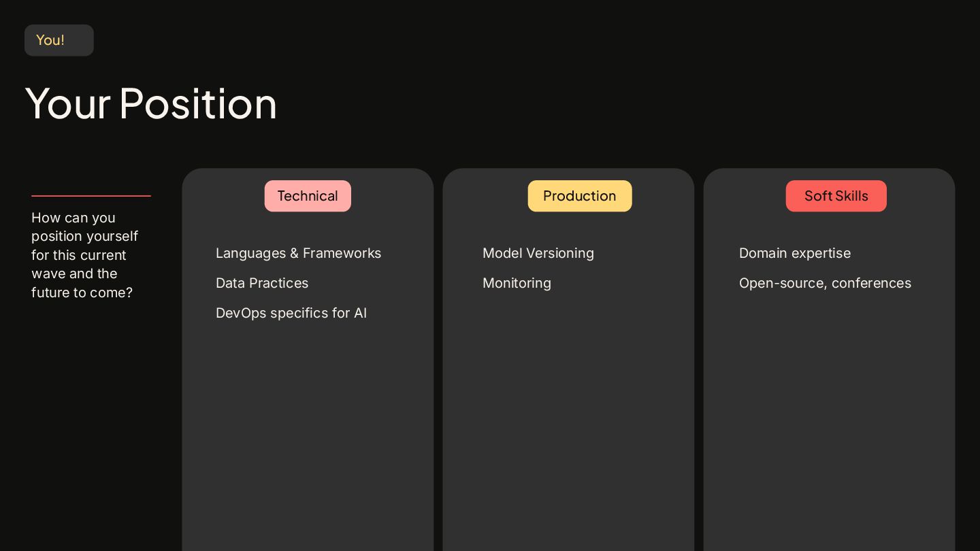Click the Production category badge
The image size is (980, 551).
[580, 196]
